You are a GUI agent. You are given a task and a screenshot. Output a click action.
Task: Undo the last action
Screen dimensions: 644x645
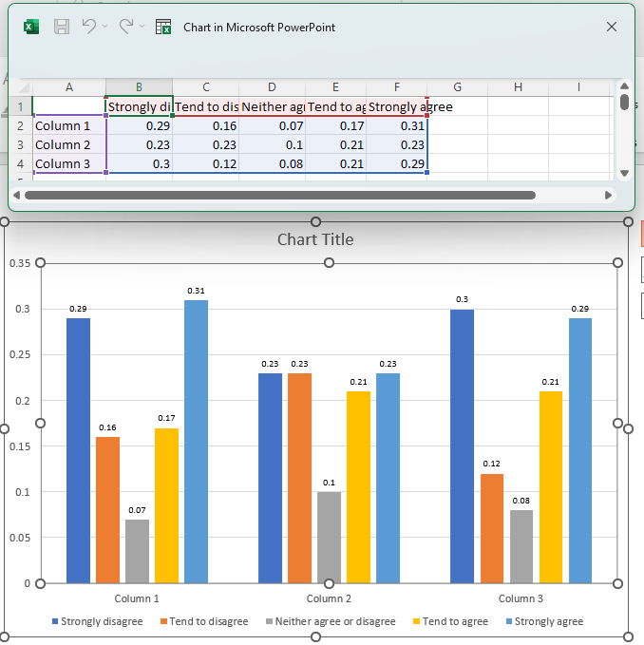pos(89,28)
